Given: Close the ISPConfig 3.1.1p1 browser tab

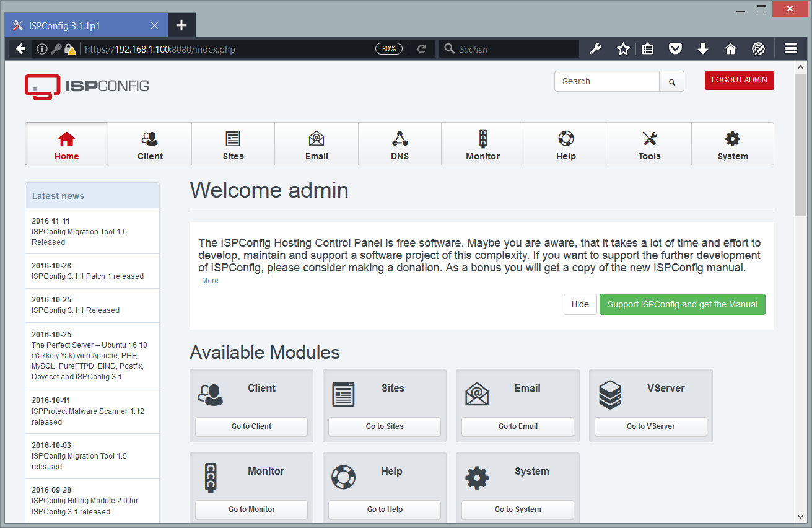Looking at the screenshot, I should click(154, 25).
